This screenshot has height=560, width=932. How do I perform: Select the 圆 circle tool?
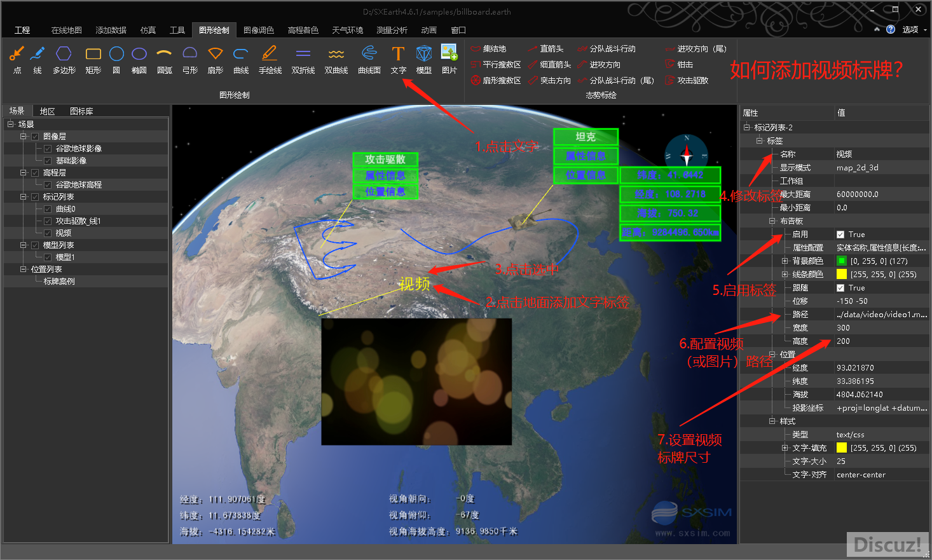[x=116, y=60]
